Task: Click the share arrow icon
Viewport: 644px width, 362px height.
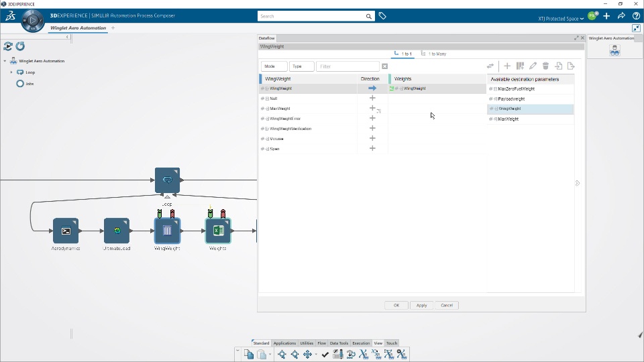Action: pos(621,16)
